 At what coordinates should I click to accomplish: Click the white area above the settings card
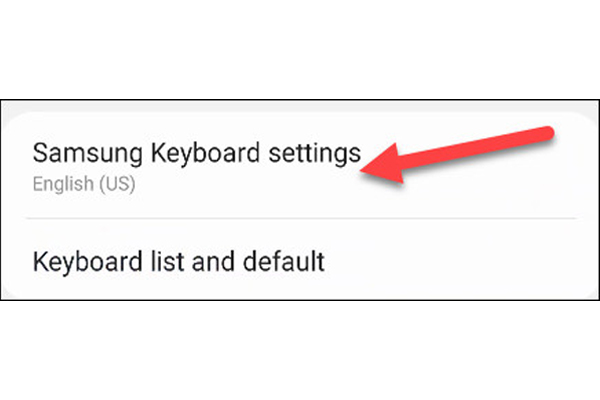[x=300, y=50]
